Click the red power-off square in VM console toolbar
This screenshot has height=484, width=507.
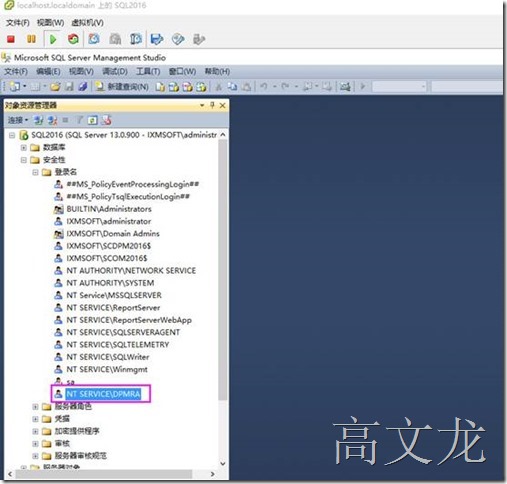(11, 39)
